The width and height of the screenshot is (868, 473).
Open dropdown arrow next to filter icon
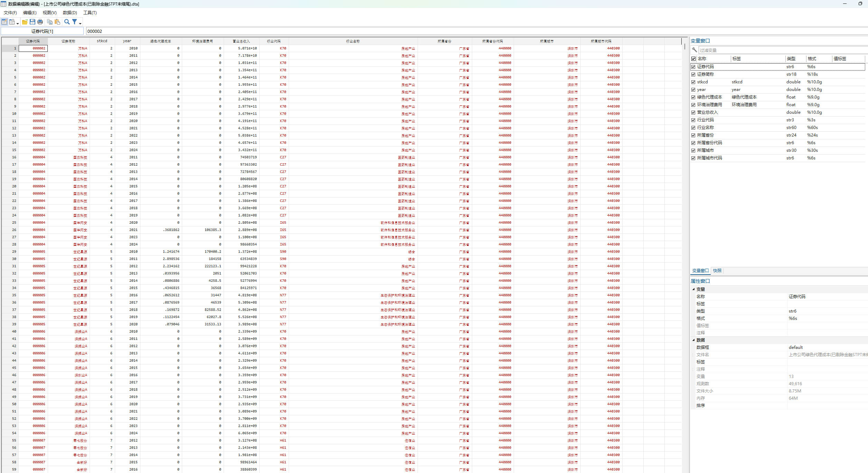[x=80, y=23]
